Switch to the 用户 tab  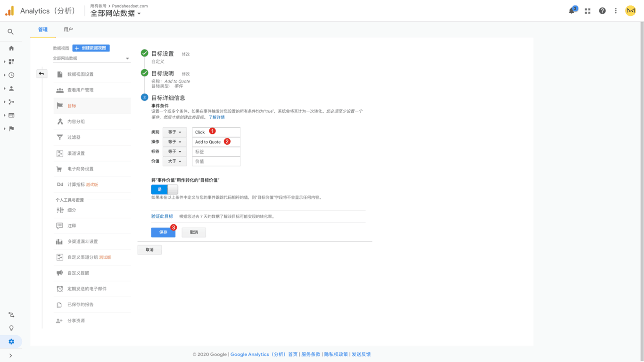[x=68, y=30]
